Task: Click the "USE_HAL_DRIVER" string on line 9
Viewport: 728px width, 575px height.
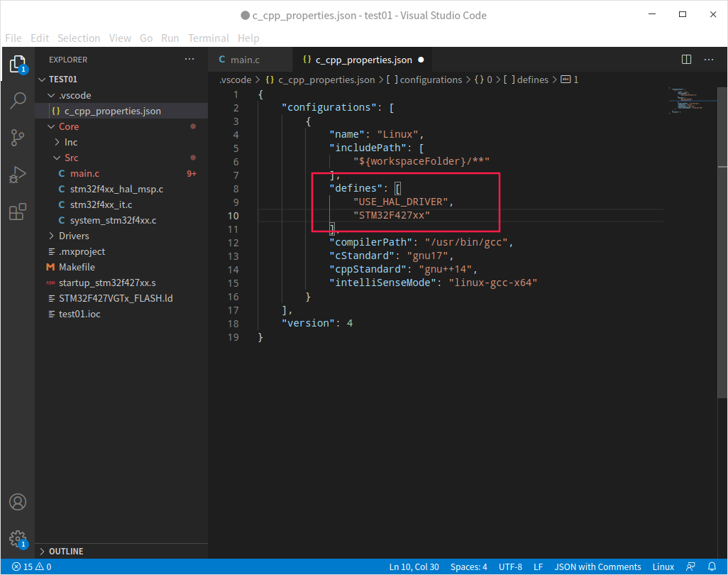Action: click(x=401, y=202)
